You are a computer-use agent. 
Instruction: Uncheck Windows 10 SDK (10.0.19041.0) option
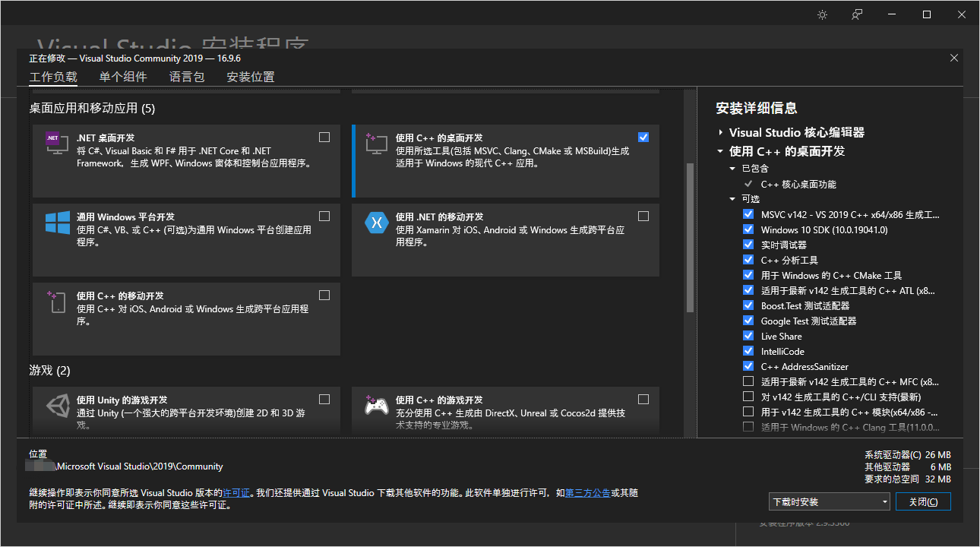coord(748,229)
